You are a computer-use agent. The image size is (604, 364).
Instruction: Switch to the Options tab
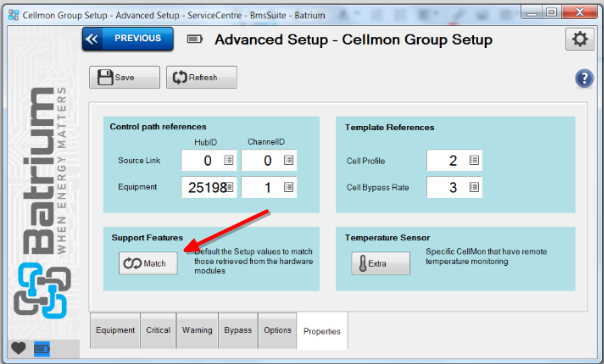278,330
